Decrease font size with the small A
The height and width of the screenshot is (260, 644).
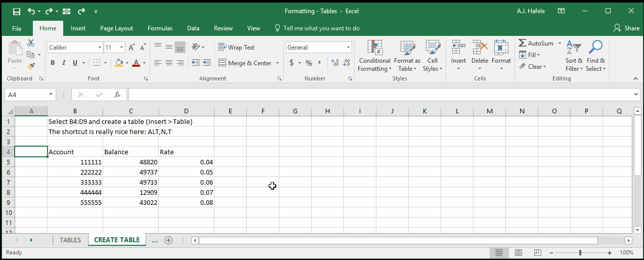point(143,47)
